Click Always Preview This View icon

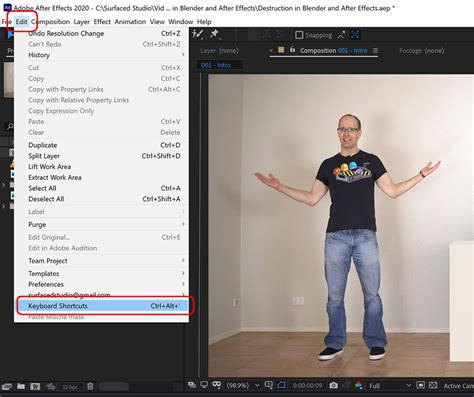point(192,385)
